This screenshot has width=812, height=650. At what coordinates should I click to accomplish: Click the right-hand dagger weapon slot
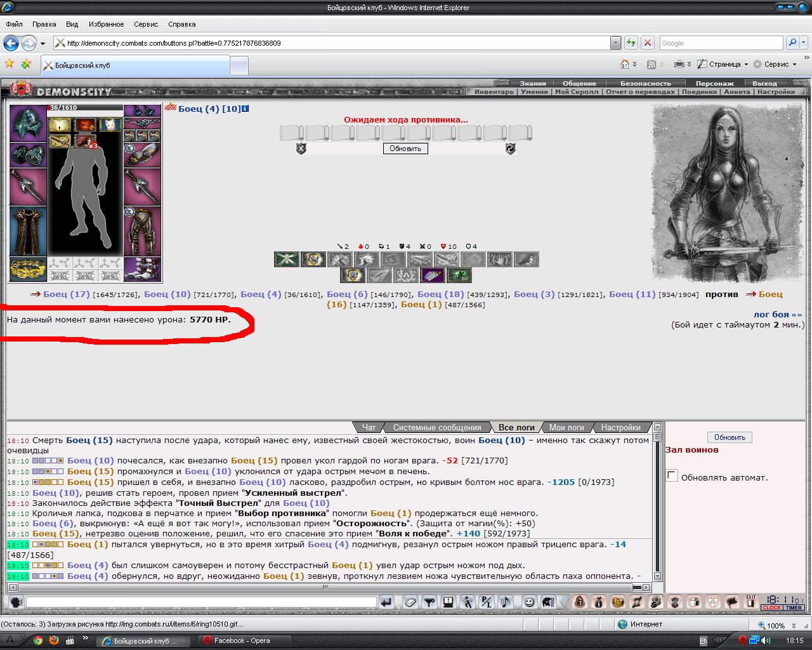click(142, 186)
